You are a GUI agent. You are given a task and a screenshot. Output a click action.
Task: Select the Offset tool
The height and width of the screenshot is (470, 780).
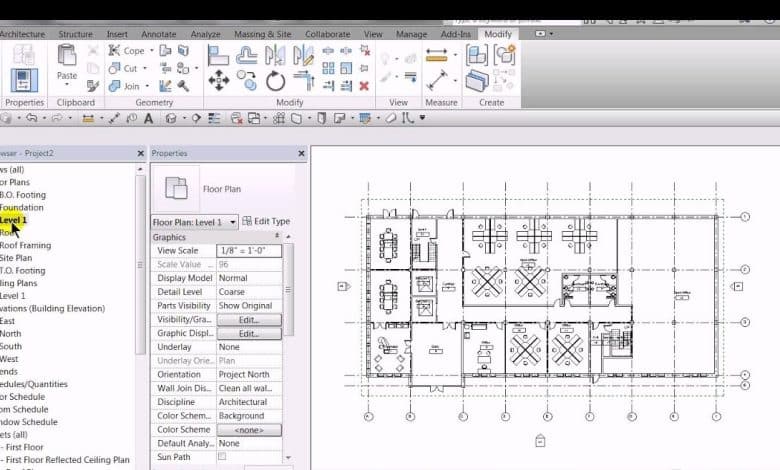pos(246,55)
